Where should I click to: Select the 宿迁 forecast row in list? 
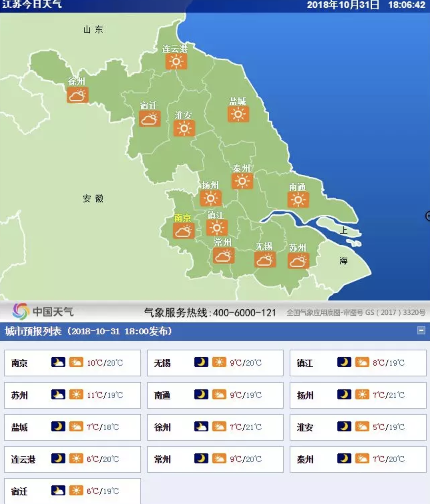(x=72, y=491)
